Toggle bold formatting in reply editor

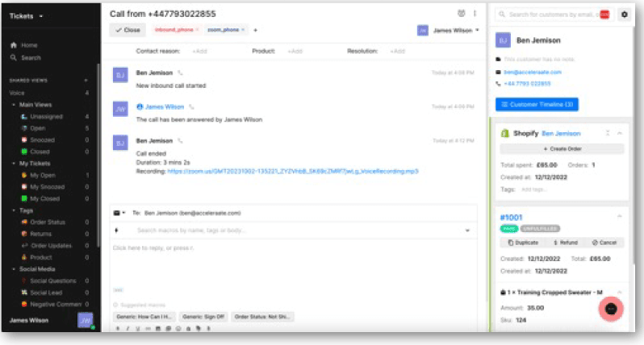click(x=118, y=328)
